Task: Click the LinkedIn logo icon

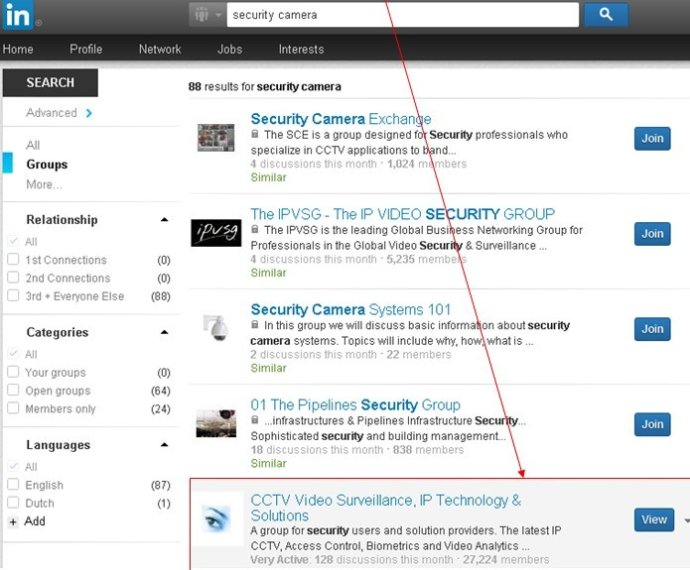Action: pyautogui.click(x=19, y=15)
